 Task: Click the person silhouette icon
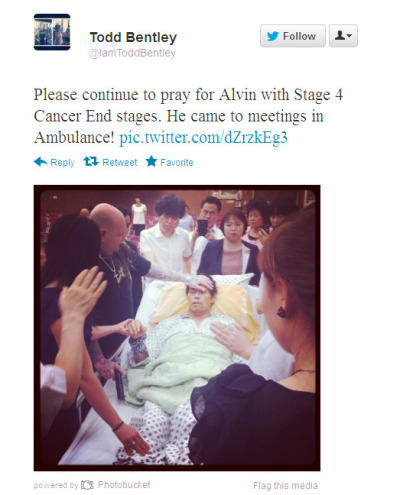[x=340, y=35]
